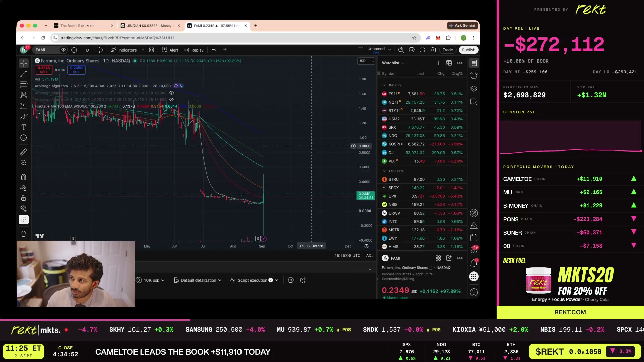Toggle ADJ price adjustment button
644x362 pixels.
click(370, 256)
